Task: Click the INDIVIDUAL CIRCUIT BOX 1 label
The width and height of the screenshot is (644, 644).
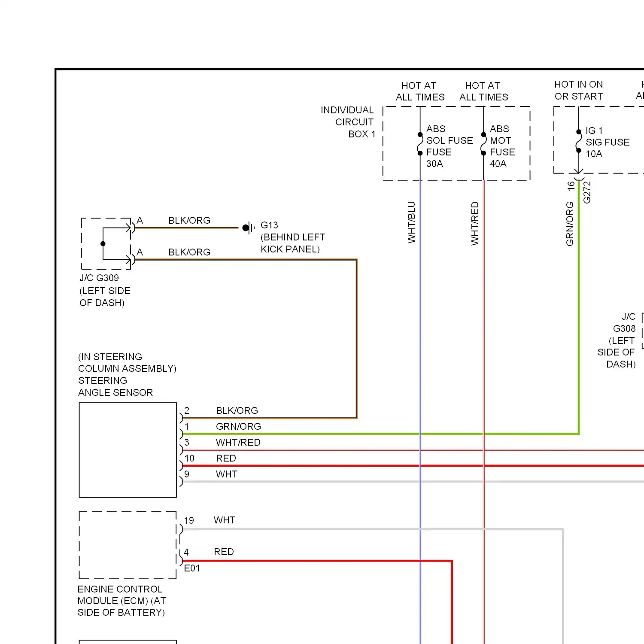Action: 348,122
